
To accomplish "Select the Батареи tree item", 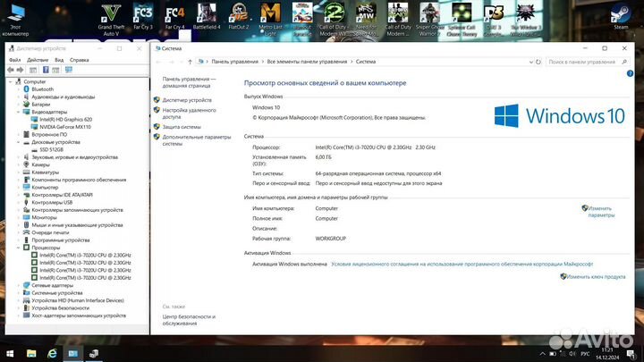I will 40,105.
